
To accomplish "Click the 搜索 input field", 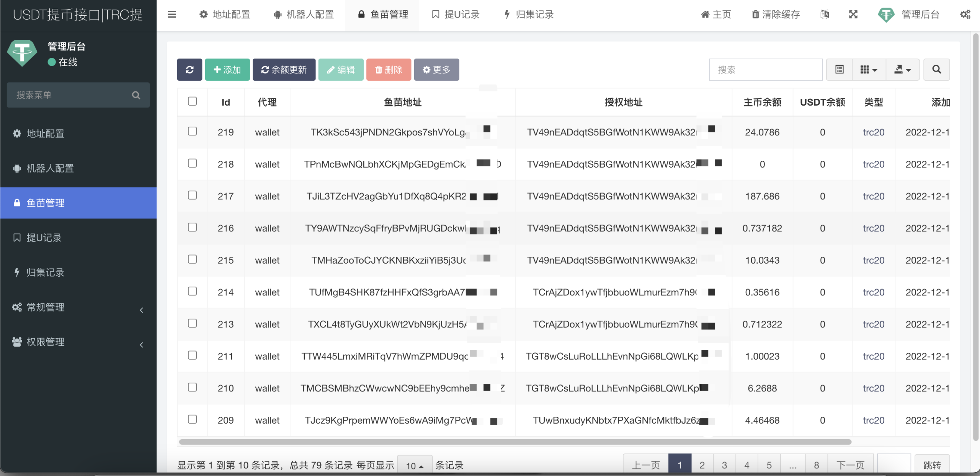I will 765,70.
